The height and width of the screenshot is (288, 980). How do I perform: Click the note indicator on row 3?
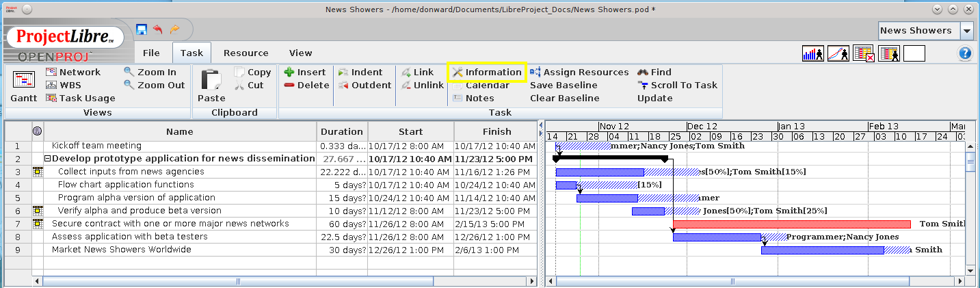pyautogui.click(x=37, y=172)
